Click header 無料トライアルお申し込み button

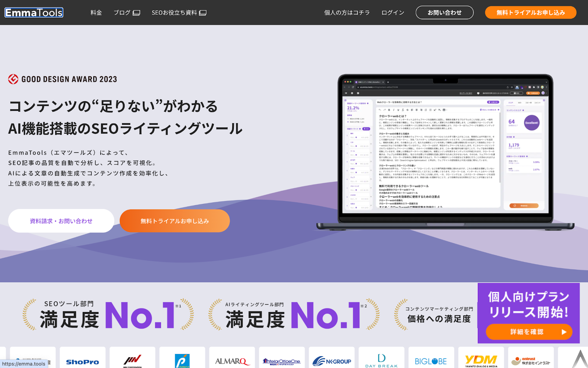pyautogui.click(x=531, y=13)
